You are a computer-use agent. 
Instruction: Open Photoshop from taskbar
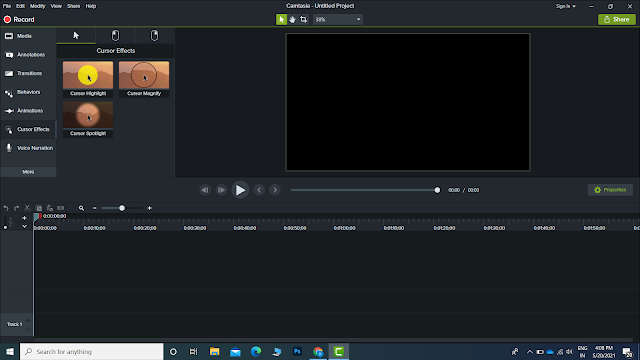297,351
